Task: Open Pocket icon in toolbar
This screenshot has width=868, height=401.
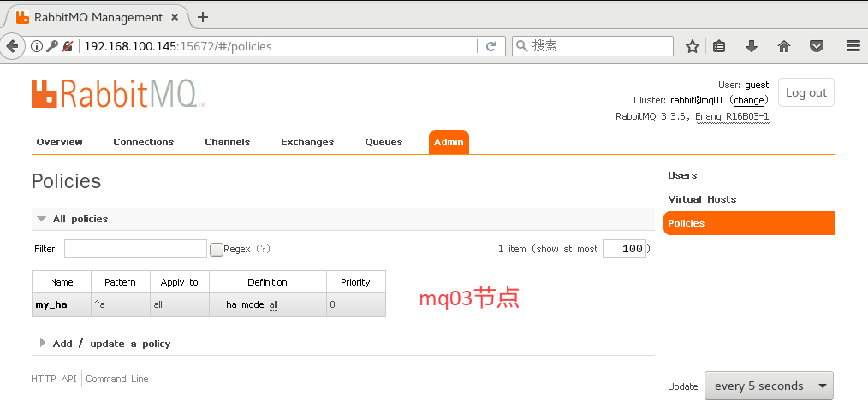Action: 817,46
